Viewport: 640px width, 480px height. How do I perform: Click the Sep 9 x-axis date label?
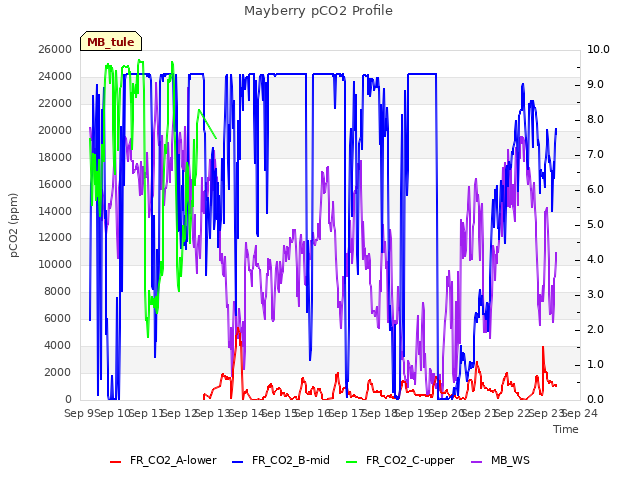click(x=80, y=413)
